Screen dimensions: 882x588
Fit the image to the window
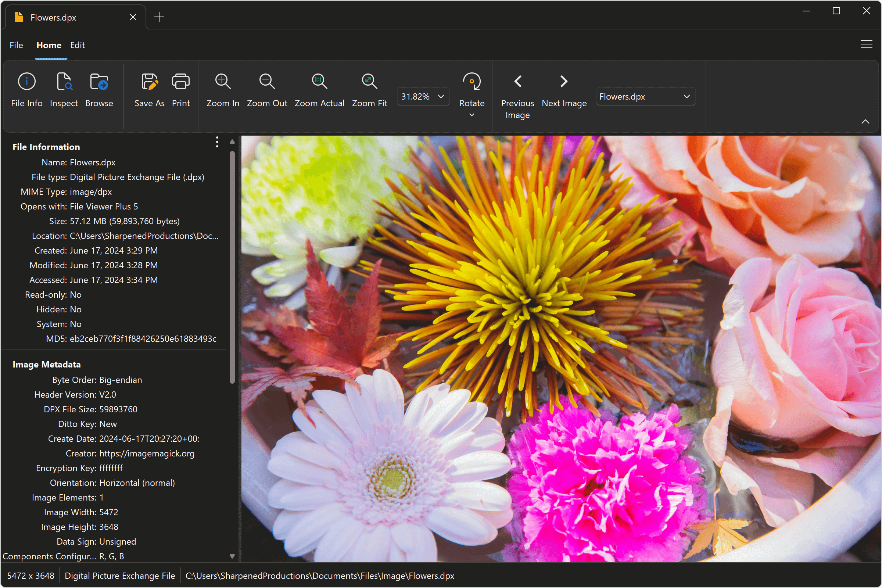[x=369, y=89]
